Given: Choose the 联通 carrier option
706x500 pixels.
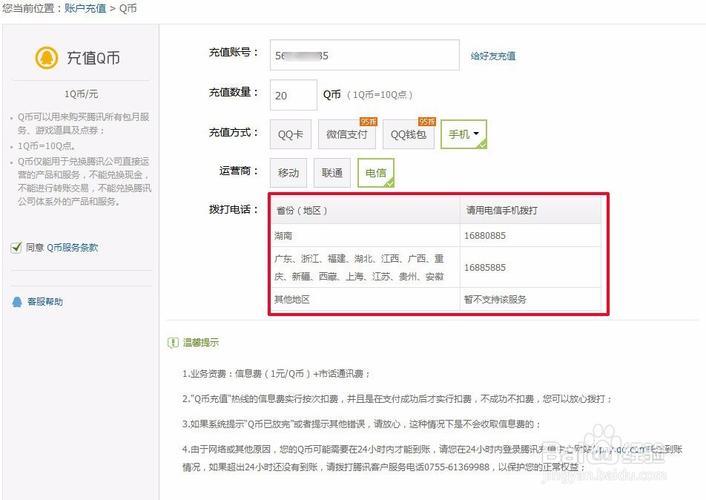Looking at the screenshot, I should [x=332, y=173].
